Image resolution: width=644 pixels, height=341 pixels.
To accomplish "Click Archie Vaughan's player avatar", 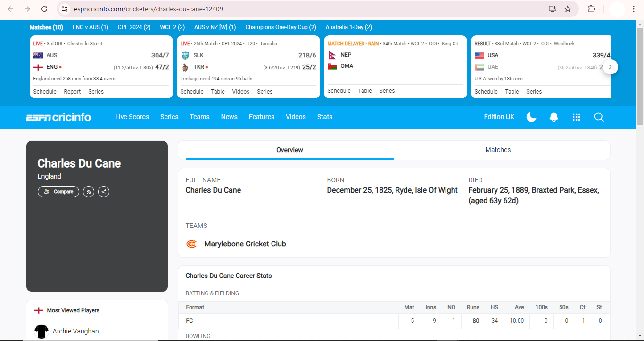I will [x=41, y=331].
